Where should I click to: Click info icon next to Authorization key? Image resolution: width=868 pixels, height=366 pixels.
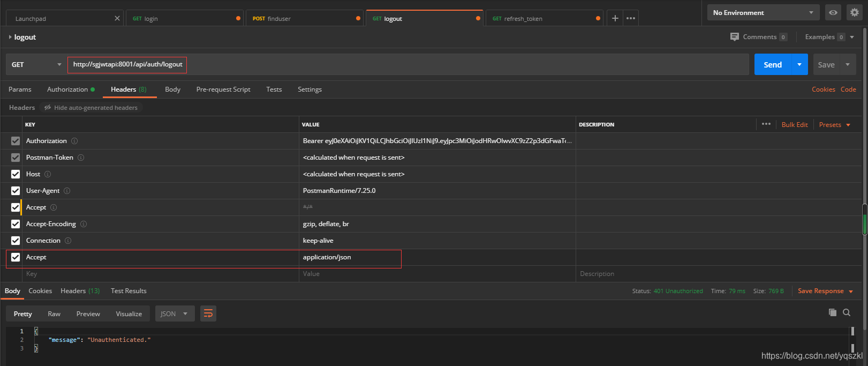click(x=74, y=141)
